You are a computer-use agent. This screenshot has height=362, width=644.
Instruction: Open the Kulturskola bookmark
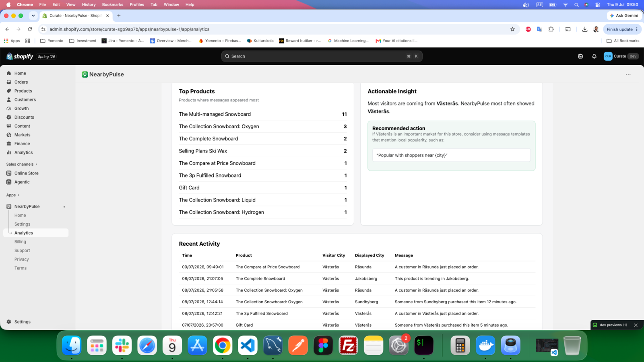(x=260, y=41)
